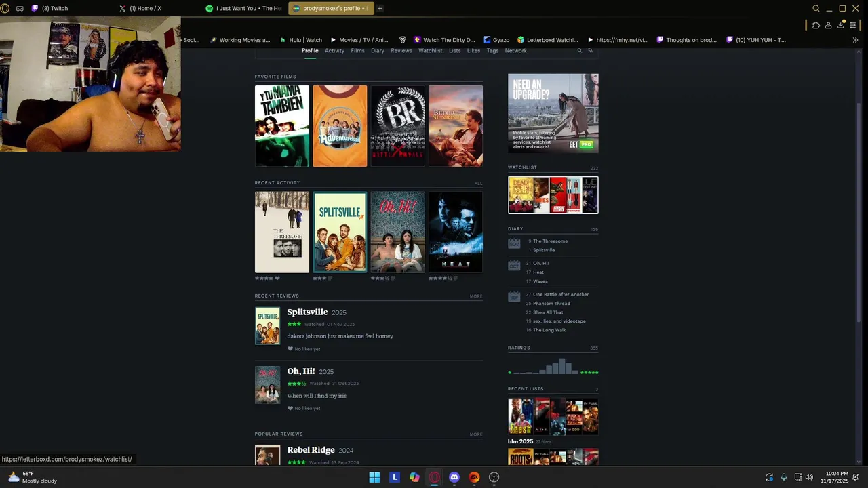Screen dimensions: 868x488
Task: Open the weather widget showing 68°F
Action: pos(33,477)
